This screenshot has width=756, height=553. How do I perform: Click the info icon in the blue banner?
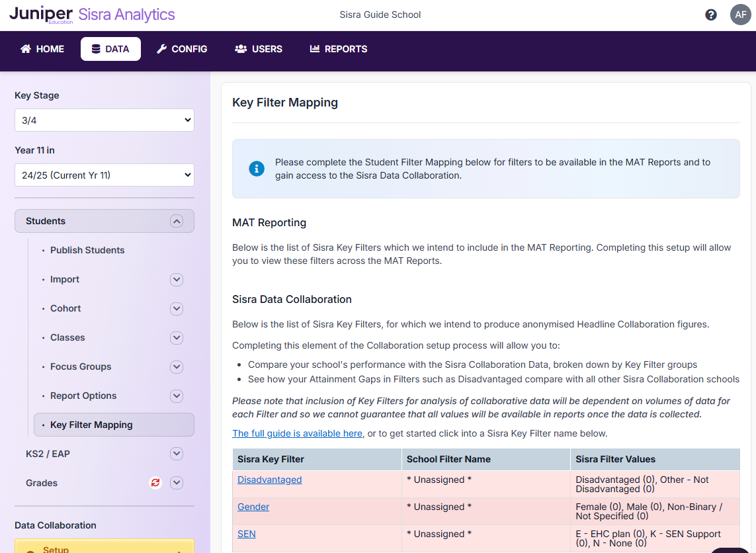click(x=257, y=168)
